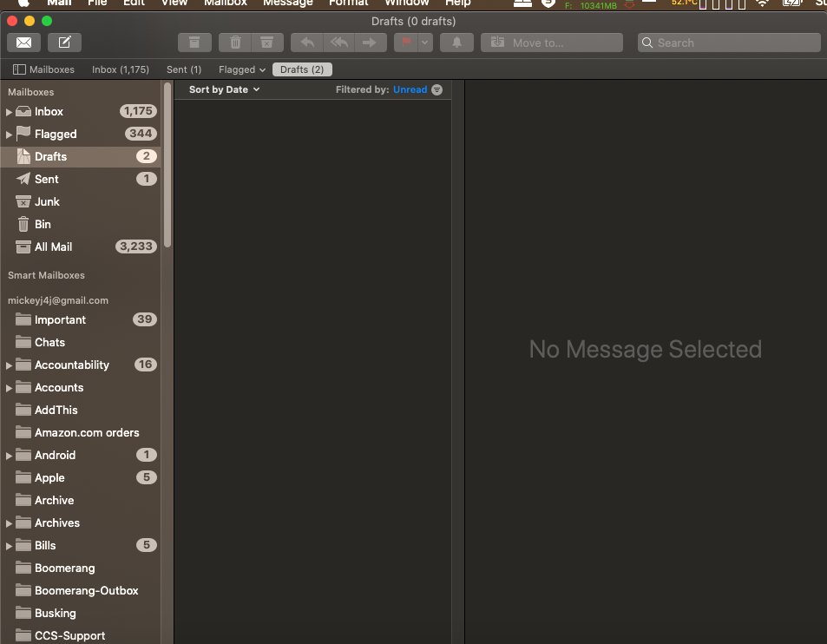Open the CCS-Support folder
This screenshot has height=644, width=827.
click(x=81, y=635)
